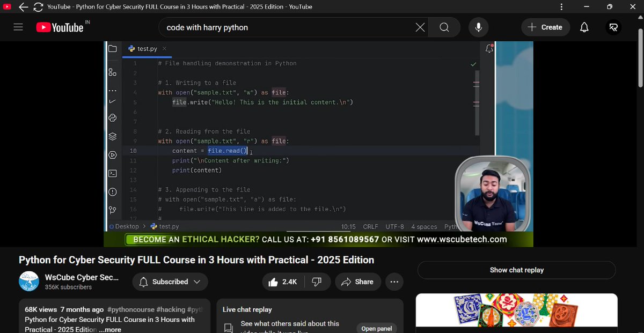Open the #hacking hashtag link
The height and width of the screenshot is (333, 644).
pos(171,309)
